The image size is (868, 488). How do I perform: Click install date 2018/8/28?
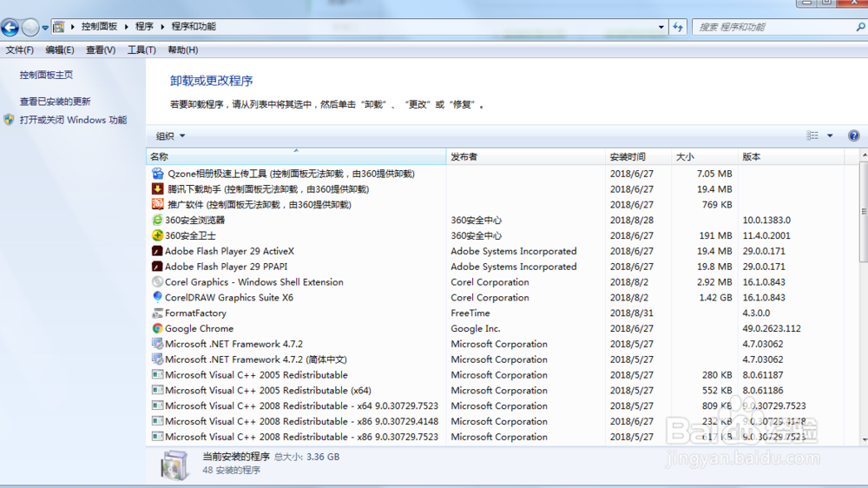click(632, 220)
